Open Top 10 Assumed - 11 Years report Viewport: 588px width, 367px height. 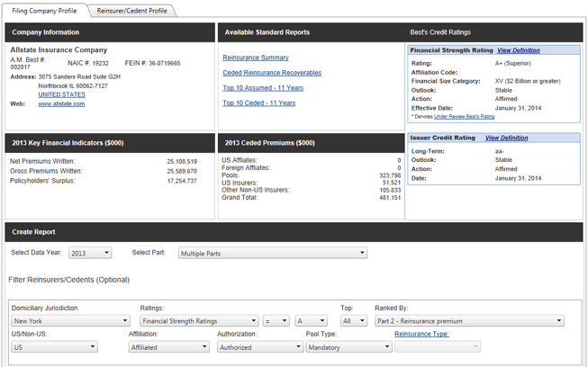(x=263, y=87)
